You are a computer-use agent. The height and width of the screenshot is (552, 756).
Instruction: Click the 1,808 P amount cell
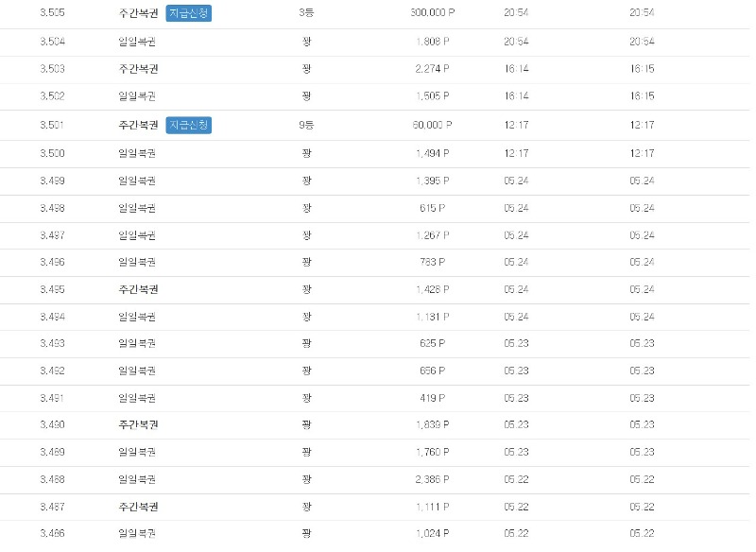[x=433, y=42]
